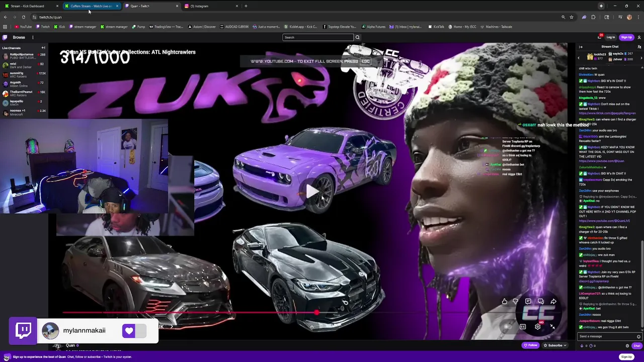Expand the Subscribe dropdown arrow
The height and width of the screenshot is (362, 644).
coord(565,345)
